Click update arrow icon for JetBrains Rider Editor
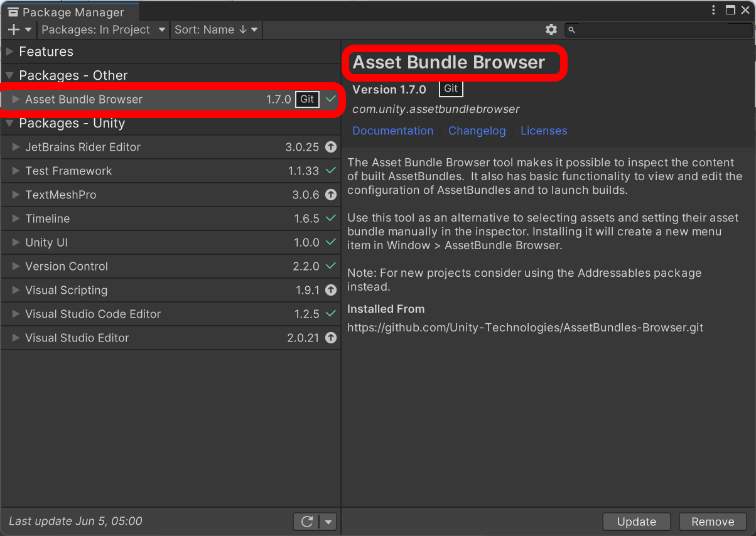The width and height of the screenshot is (756, 536). (x=331, y=147)
